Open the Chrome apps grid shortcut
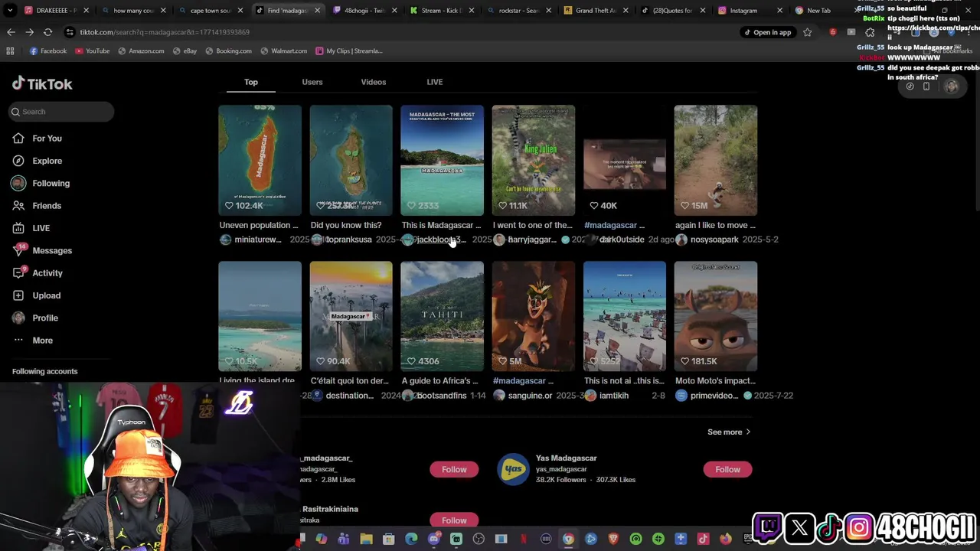The image size is (980, 551). click(x=10, y=51)
